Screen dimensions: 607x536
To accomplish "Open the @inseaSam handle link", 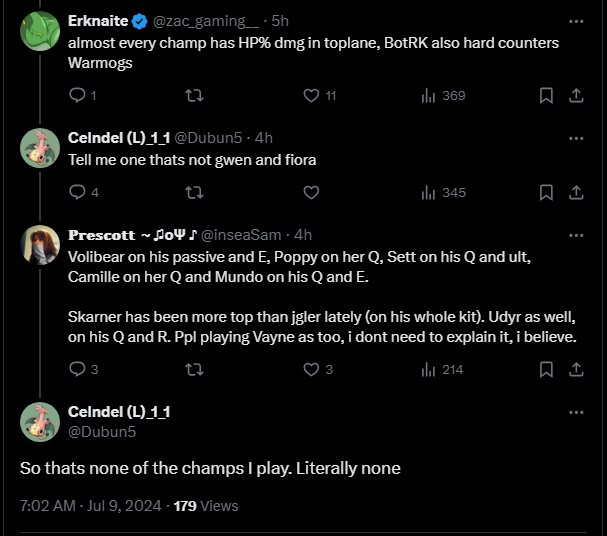I will pos(241,235).
